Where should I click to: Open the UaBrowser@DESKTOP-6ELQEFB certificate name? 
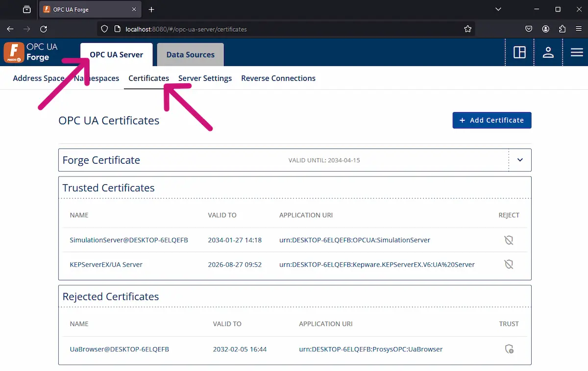coord(120,349)
